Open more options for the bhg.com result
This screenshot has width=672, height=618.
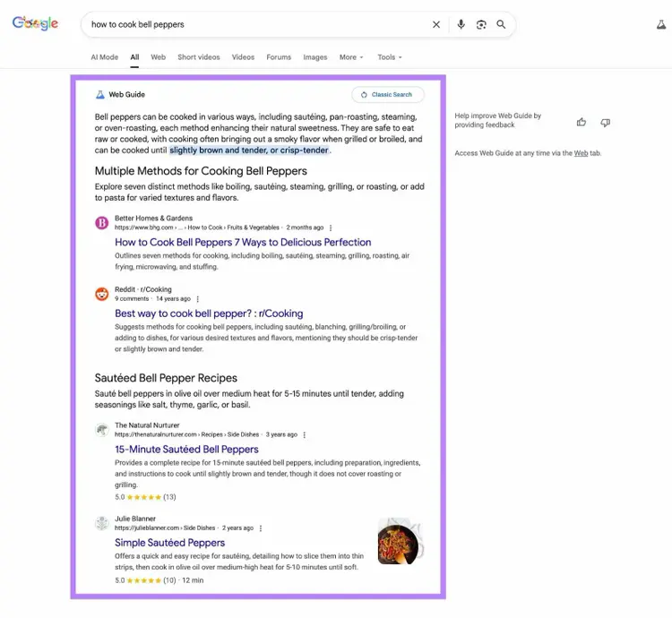[331, 227]
